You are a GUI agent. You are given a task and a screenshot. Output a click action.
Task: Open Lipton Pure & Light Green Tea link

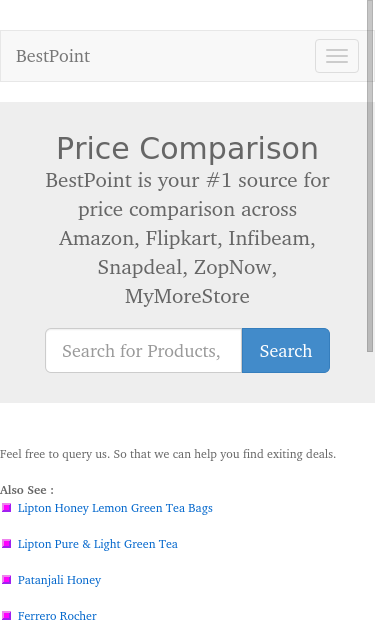click(98, 544)
